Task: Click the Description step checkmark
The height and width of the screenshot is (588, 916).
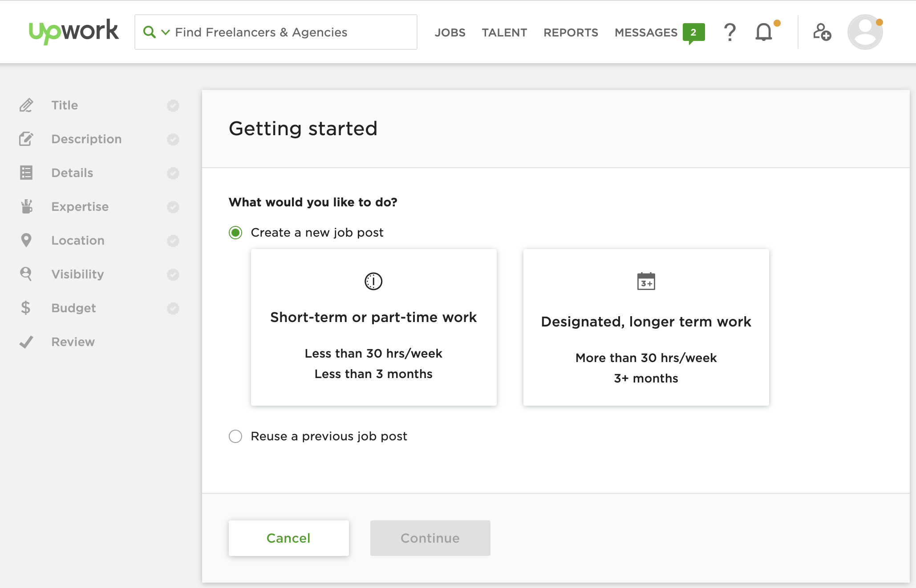Action: click(x=173, y=139)
